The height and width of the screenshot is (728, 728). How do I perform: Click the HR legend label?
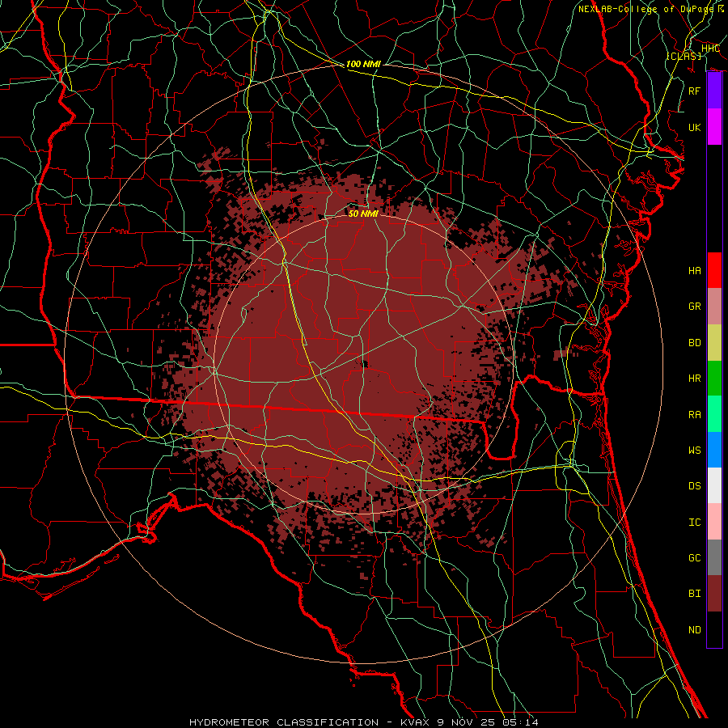click(x=694, y=379)
